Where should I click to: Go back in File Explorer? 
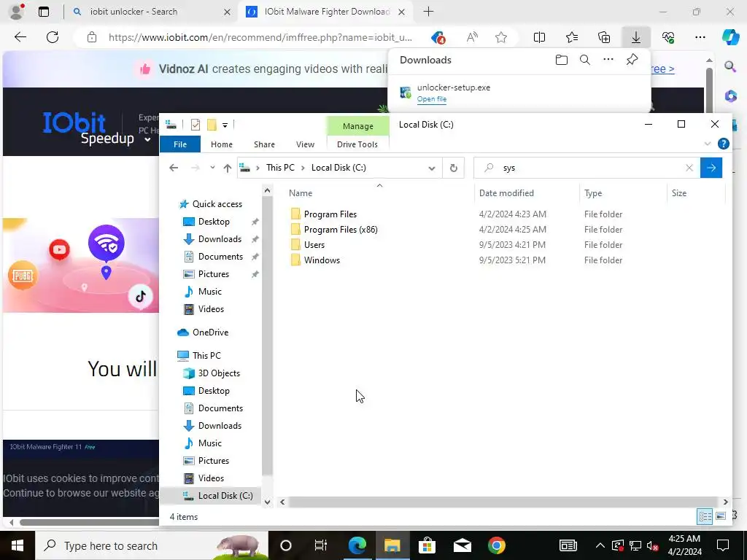[x=174, y=168]
